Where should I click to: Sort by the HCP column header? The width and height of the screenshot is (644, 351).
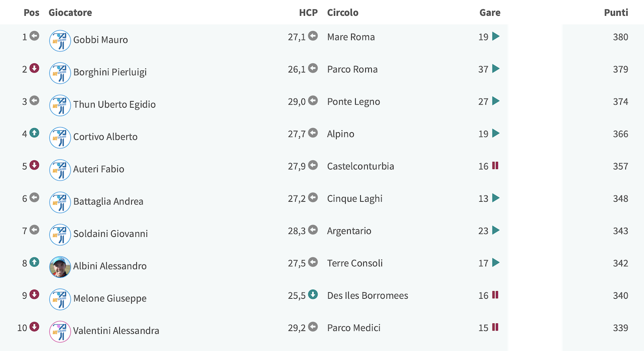308,13
